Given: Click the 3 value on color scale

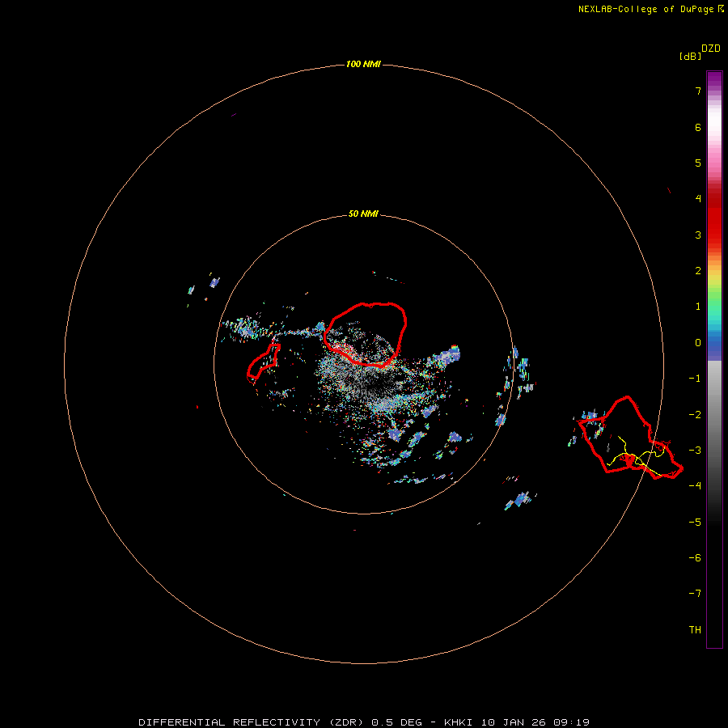Looking at the screenshot, I should click(698, 235).
